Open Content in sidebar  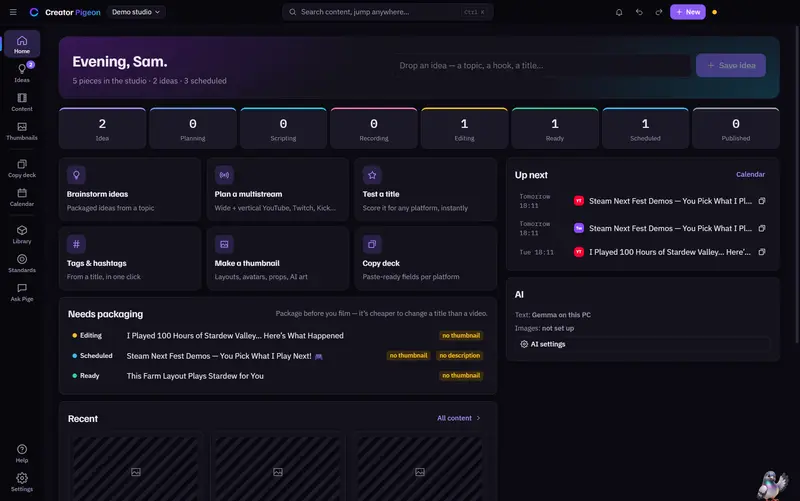coord(22,102)
